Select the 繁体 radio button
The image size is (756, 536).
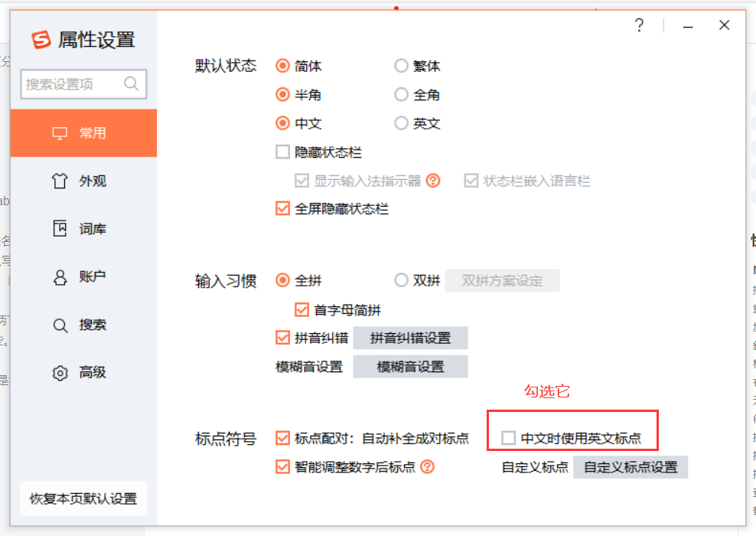click(x=400, y=65)
